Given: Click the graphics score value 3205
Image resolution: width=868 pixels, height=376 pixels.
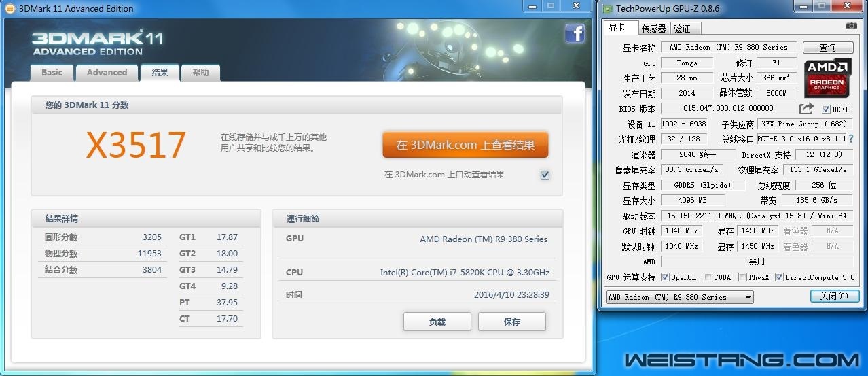Looking at the screenshot, I should coord(151,237).
